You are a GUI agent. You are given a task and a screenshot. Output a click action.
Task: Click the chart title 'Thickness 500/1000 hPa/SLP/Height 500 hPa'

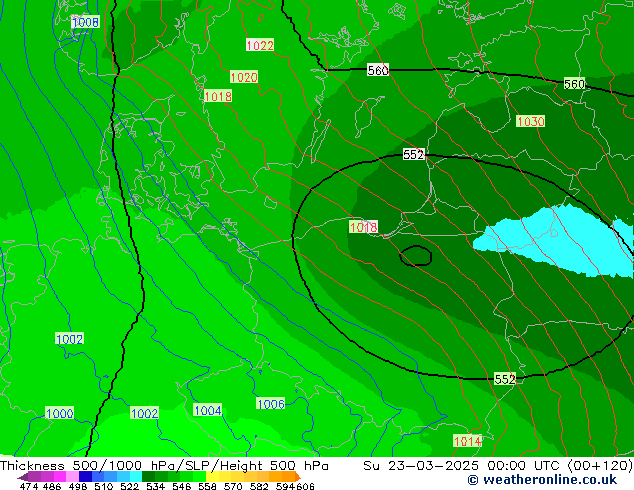(x=164, y=466)
